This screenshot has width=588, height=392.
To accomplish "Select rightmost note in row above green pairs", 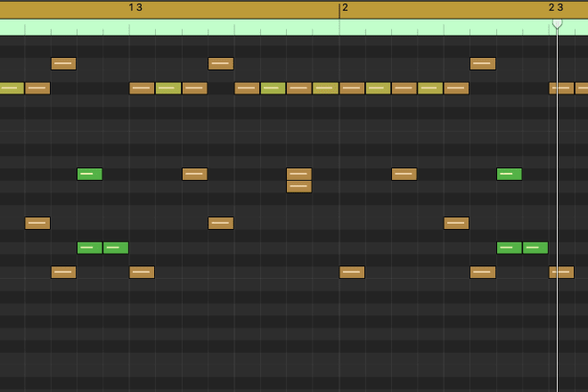I will click(x=456, y=224).
